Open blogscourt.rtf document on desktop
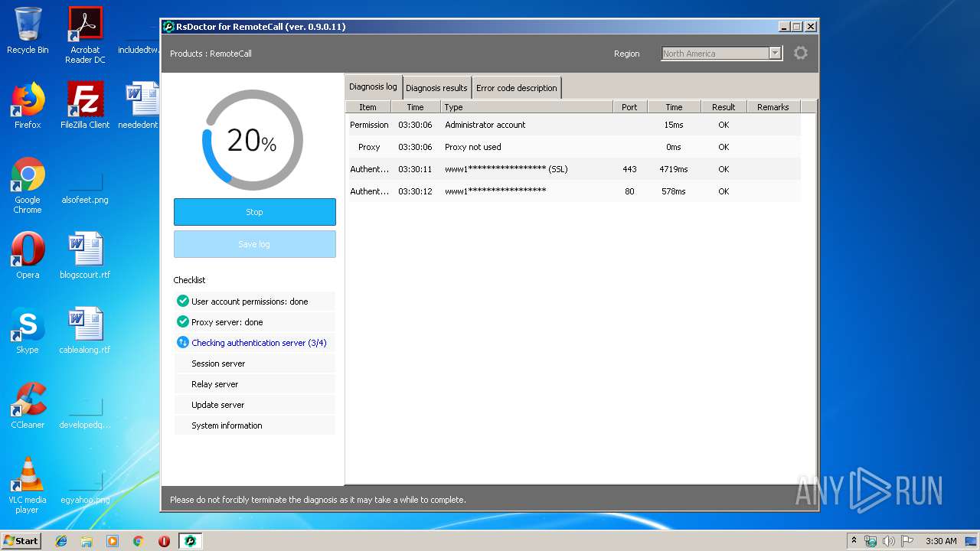Image resolution: width=980 pixels, height=551 pixels. (85, 256)
